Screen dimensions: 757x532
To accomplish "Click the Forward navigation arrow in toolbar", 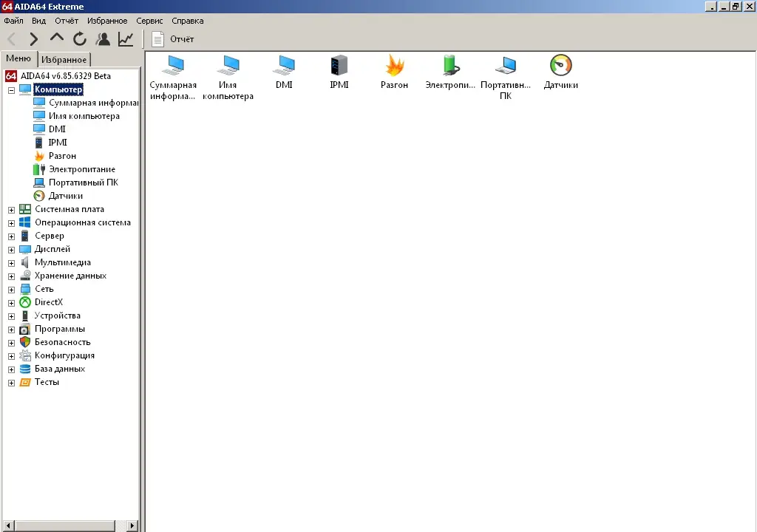I will (34, 38).
